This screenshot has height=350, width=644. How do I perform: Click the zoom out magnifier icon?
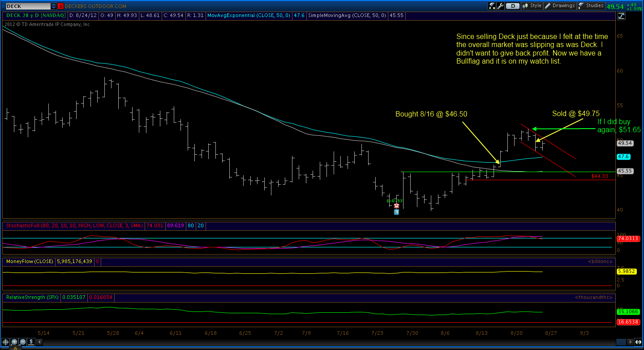point(23,341)
